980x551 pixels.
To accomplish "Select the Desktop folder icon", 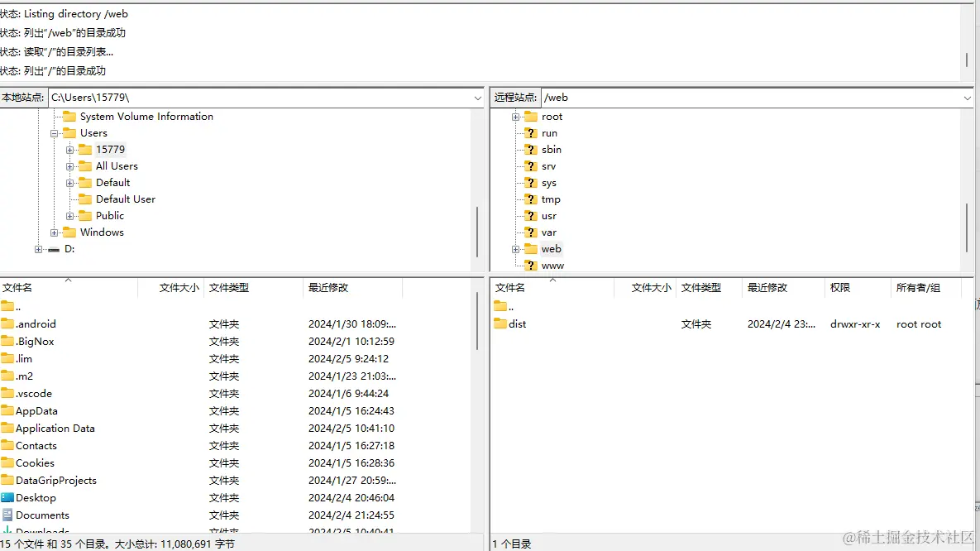I will tap(7, 497).
